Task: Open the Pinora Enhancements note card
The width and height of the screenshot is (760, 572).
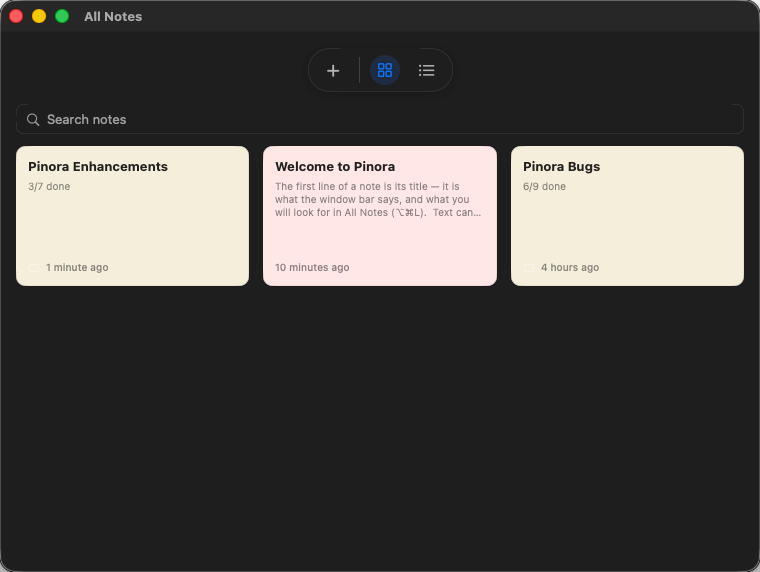Action: (x=132, y=216)
